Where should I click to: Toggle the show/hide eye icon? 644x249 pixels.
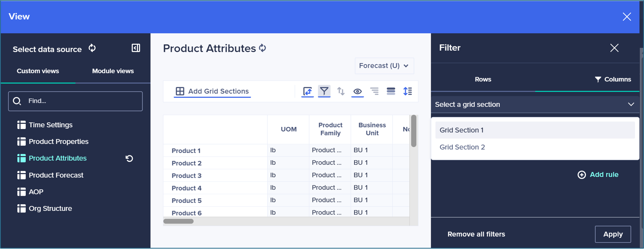(357, 92)
